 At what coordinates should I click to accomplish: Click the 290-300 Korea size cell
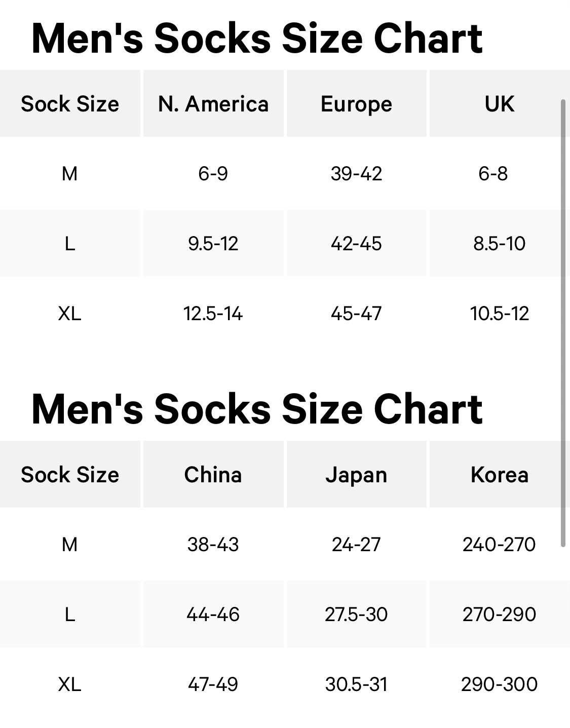(x=500, y=684)
